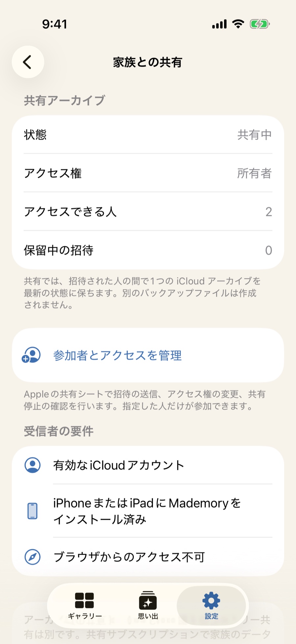Tap the add-participant person icon
The width and height of the screenshot is (296, 644).
[x=31, y=355]
